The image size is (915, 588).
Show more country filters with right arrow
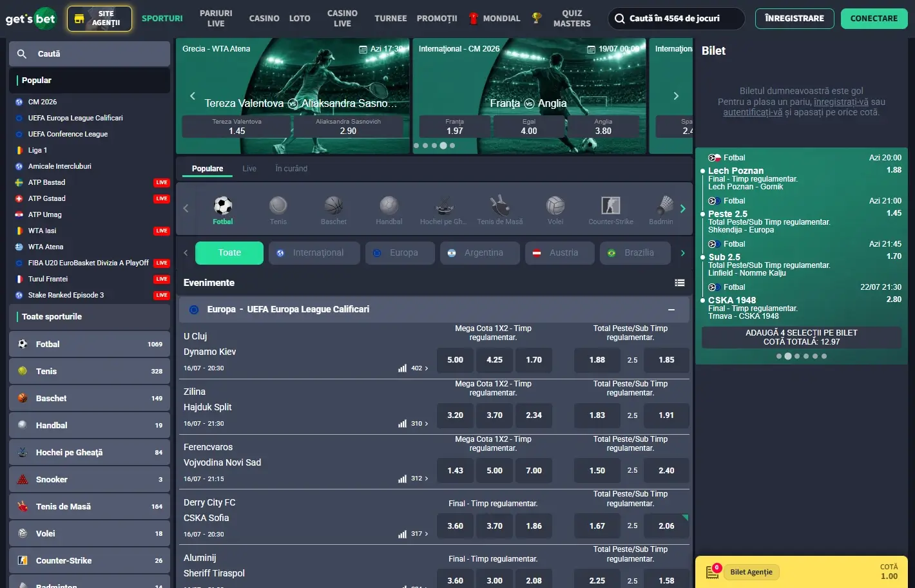683,253
